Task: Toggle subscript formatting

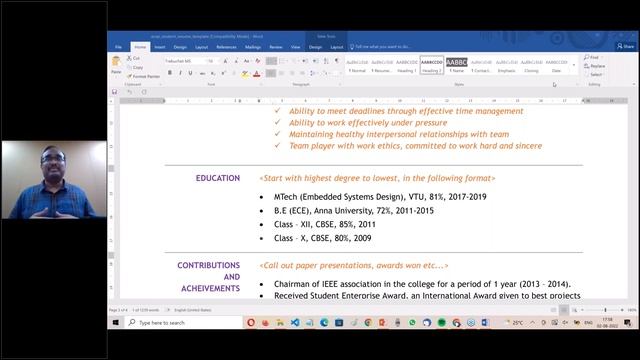Action: [213, 73]
